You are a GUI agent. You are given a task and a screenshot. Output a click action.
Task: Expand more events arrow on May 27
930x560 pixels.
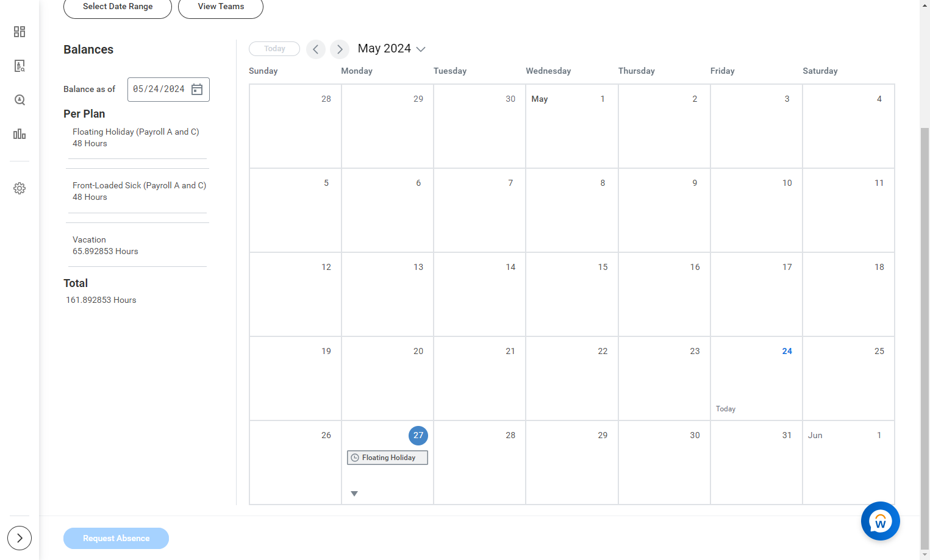(x=354, y=494)
